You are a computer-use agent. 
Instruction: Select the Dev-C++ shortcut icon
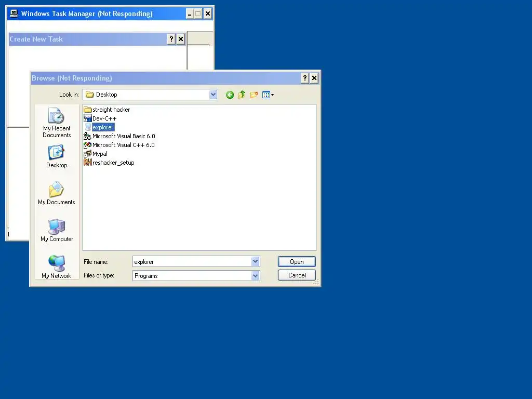click(x=87, y=118)
